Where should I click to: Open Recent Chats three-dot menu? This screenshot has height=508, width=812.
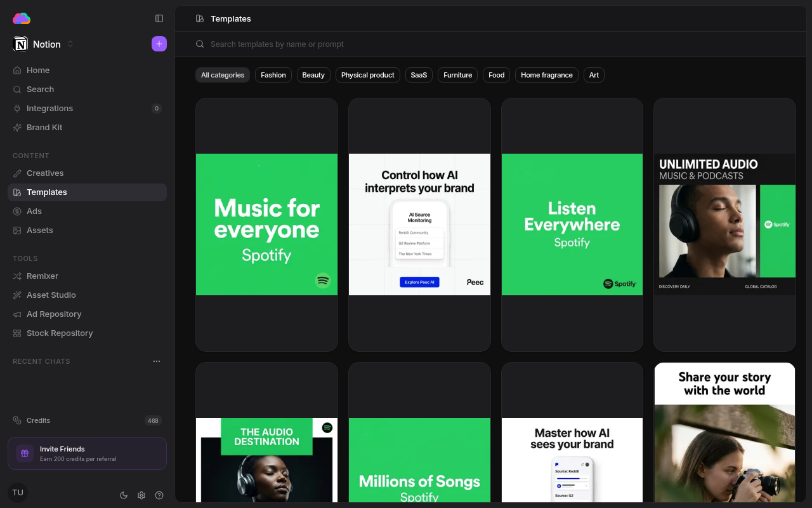click(157, 361)
